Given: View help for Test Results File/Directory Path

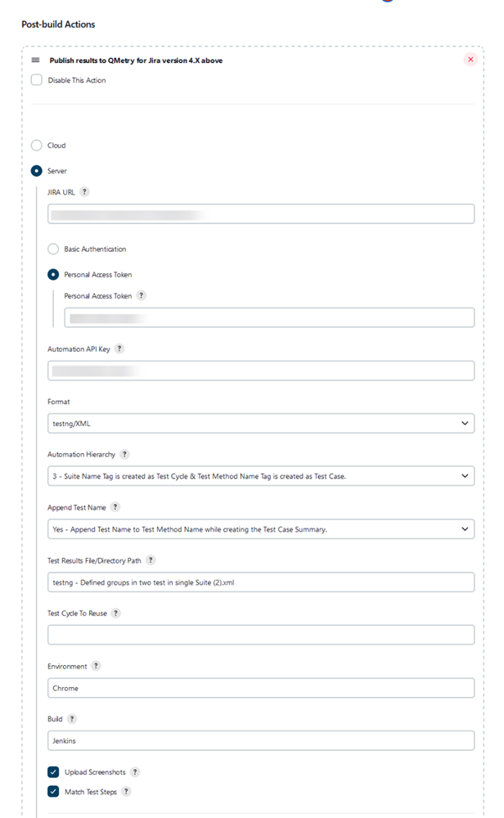Looking at the screenshot, I should point(151,560).
